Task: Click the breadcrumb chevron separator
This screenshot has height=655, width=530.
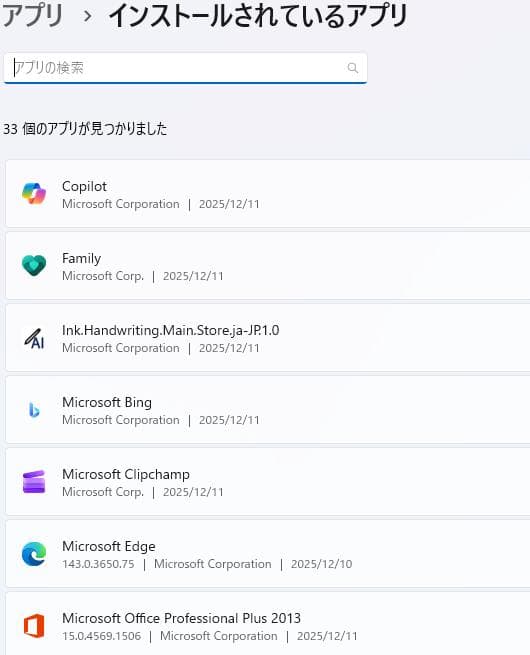Action: [87, 16]
